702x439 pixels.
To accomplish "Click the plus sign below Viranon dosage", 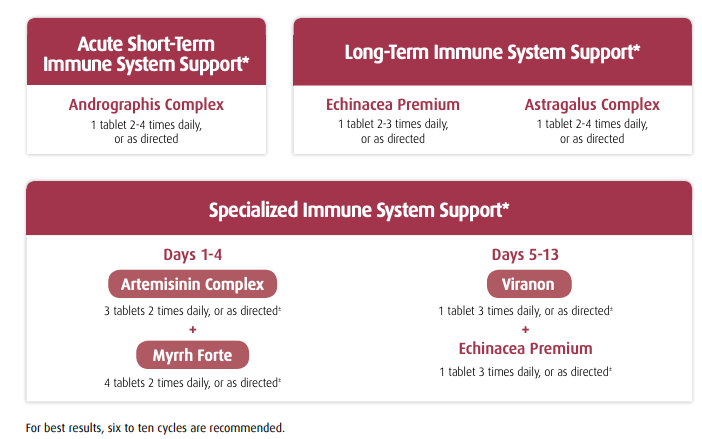I will point(525,330).
